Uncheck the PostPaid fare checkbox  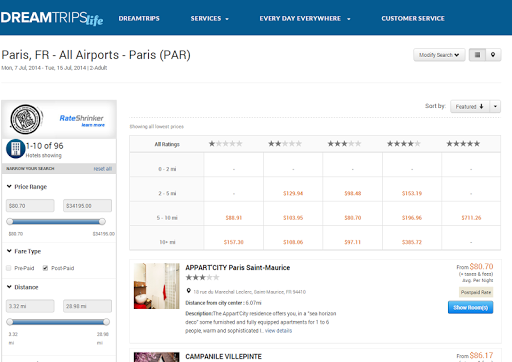[x=45, y=268]
